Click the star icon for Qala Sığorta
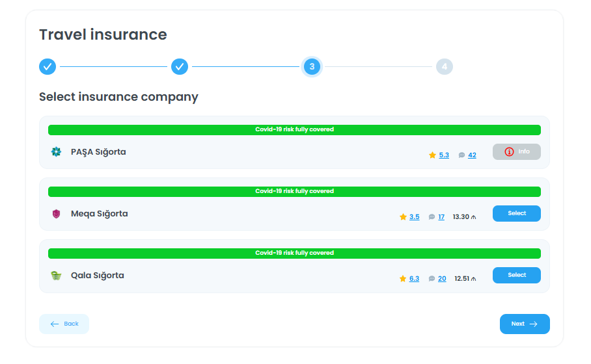This screenshot has width=591, height=364. point(403,279)
